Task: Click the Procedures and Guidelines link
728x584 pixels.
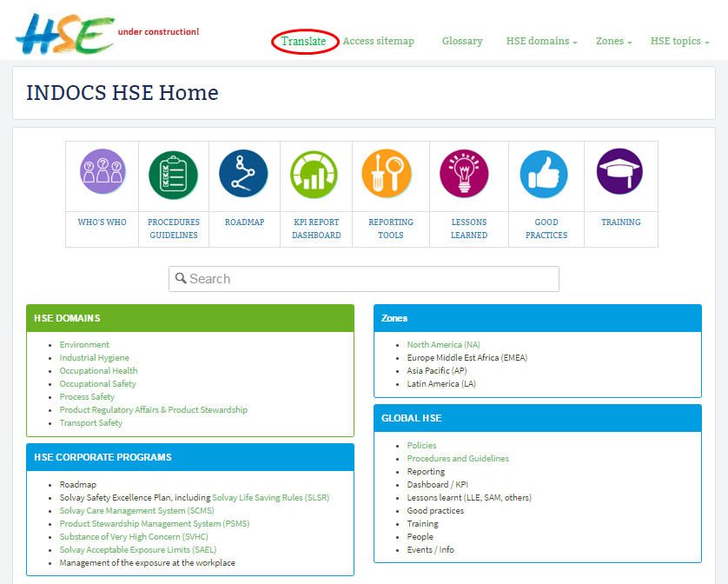Action: 458,459
